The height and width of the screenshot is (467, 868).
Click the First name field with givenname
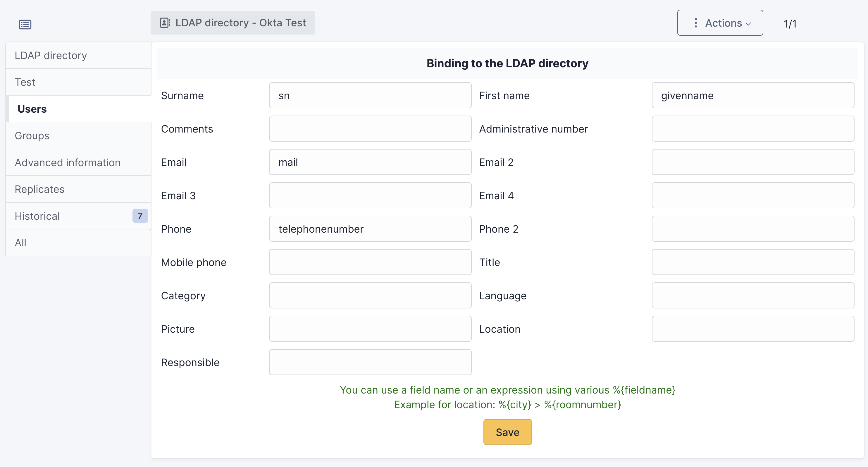[x=752, y=95]
